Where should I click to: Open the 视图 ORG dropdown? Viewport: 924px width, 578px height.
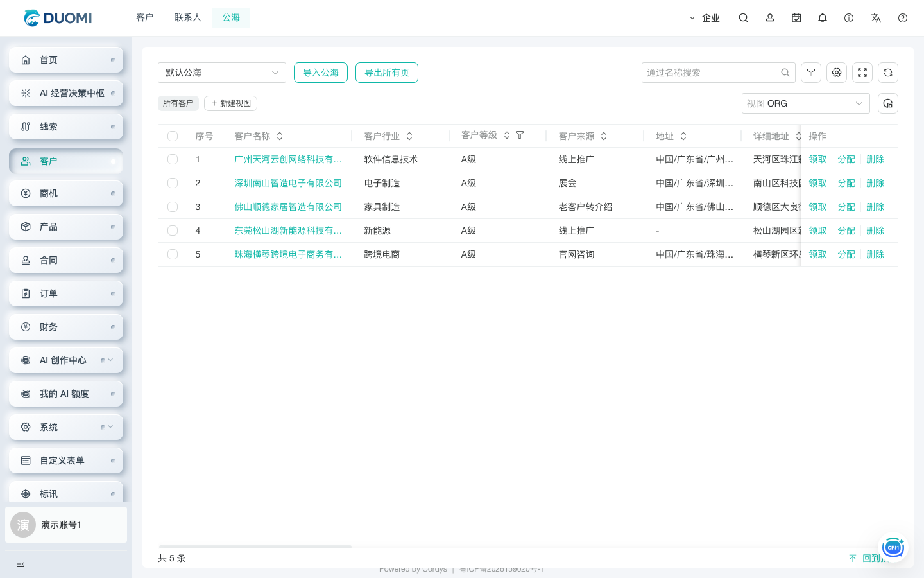coord(806,103)
